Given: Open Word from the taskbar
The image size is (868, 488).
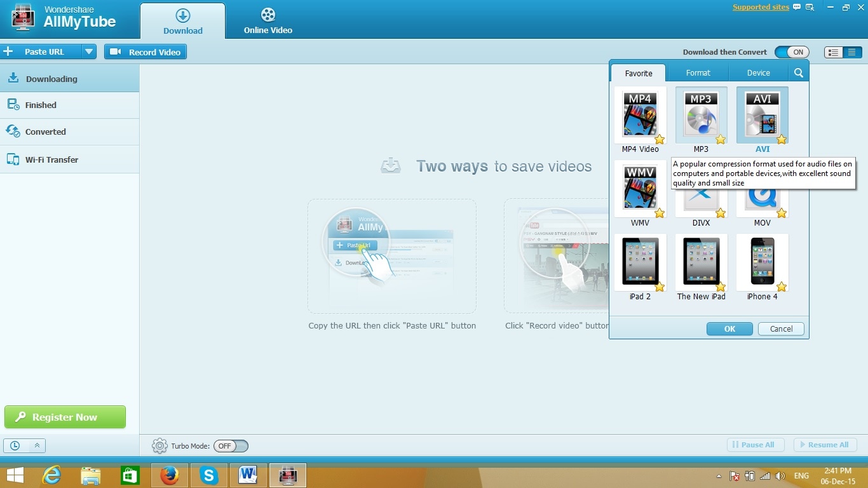Looking at the screenshot, I should click(248, 475).
